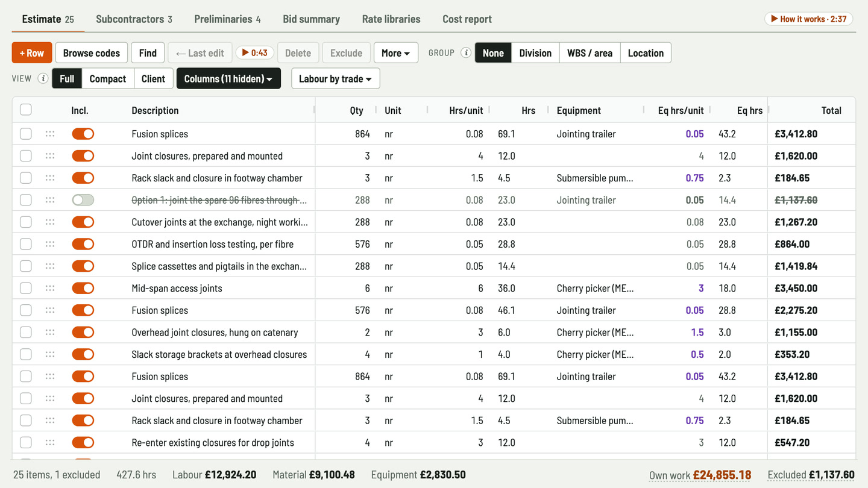The image size is (868, 488).
Task: Open the More dropdown menu
Action: pos(396,53)
